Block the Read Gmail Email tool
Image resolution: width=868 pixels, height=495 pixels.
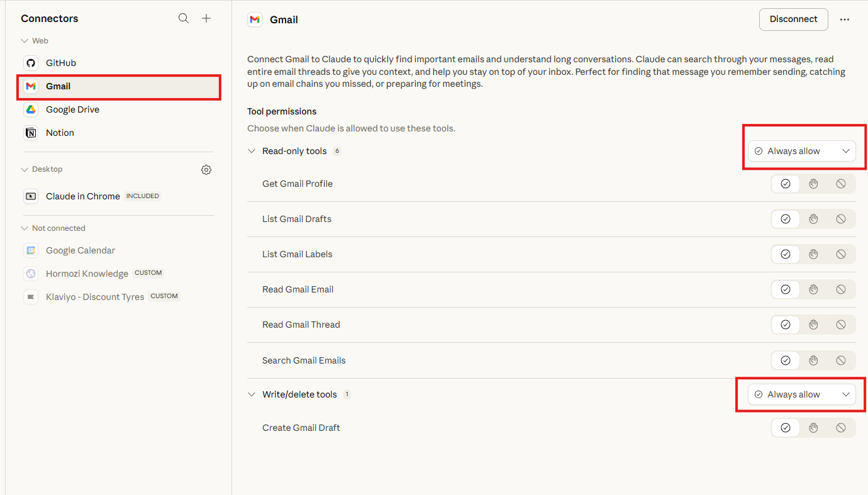point(841,289)
